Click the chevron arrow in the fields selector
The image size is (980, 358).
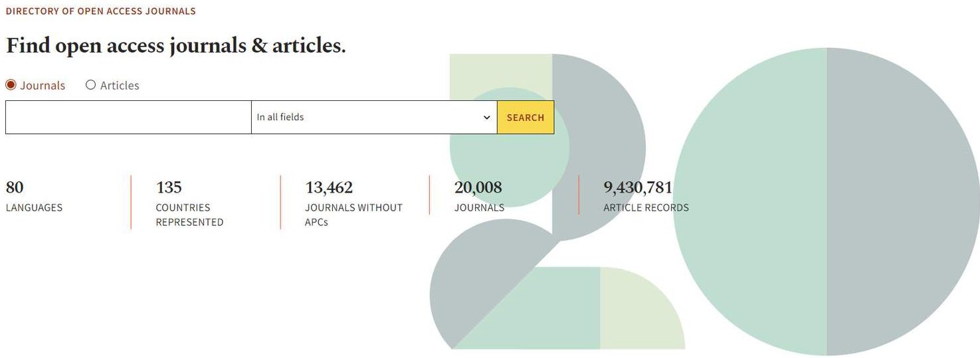pos(487,118)
